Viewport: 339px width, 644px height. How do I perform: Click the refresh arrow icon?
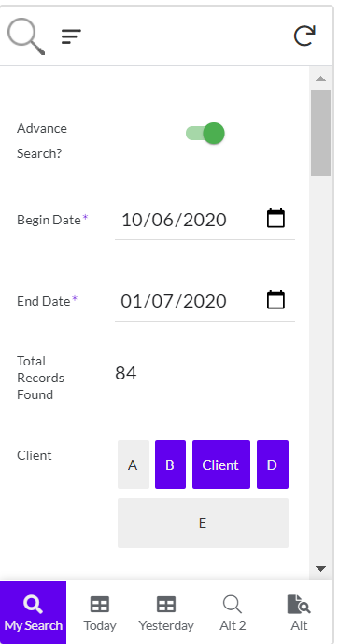(305, 36)
